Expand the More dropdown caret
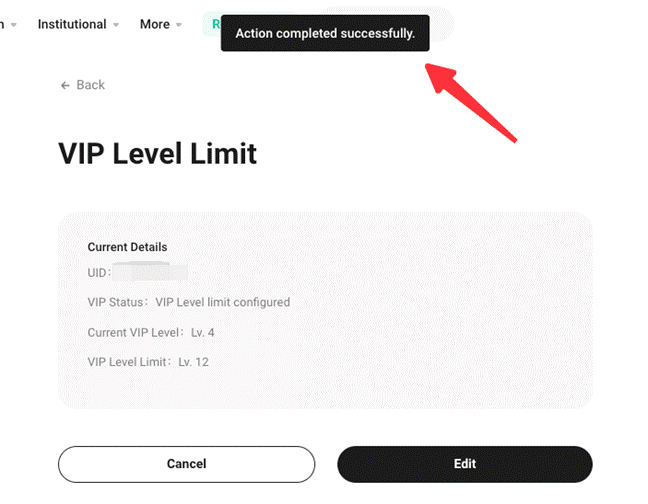Image resolution: width=648 pixels, height=504 pixels. point(179,25)
